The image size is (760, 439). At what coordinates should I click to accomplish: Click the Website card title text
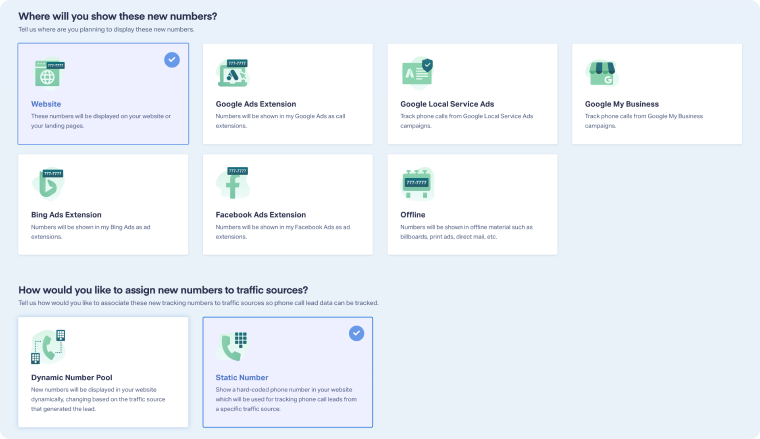47,104
